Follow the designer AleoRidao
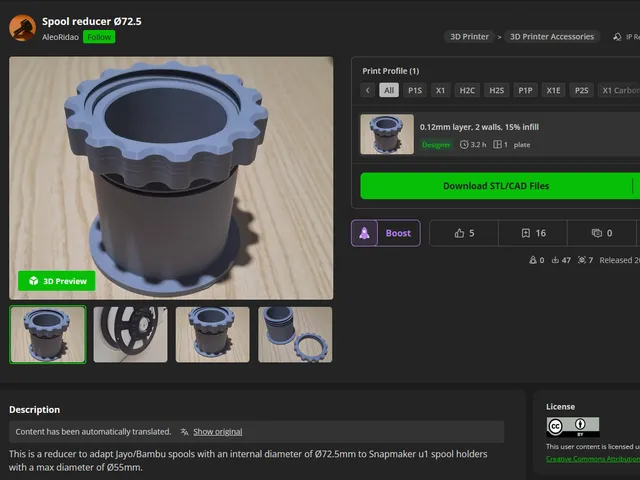Viewport: 640px width, 480px height. click(99, 37)
